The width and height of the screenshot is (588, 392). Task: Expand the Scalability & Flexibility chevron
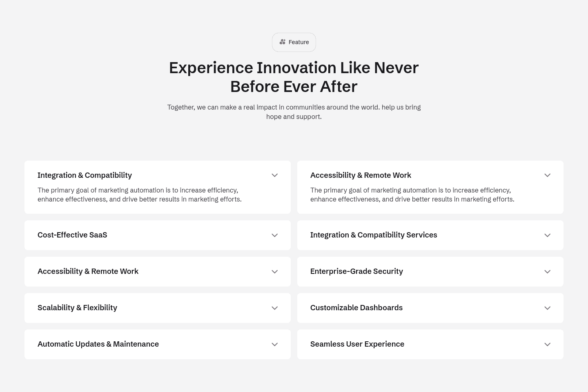[x=274, y=308]
